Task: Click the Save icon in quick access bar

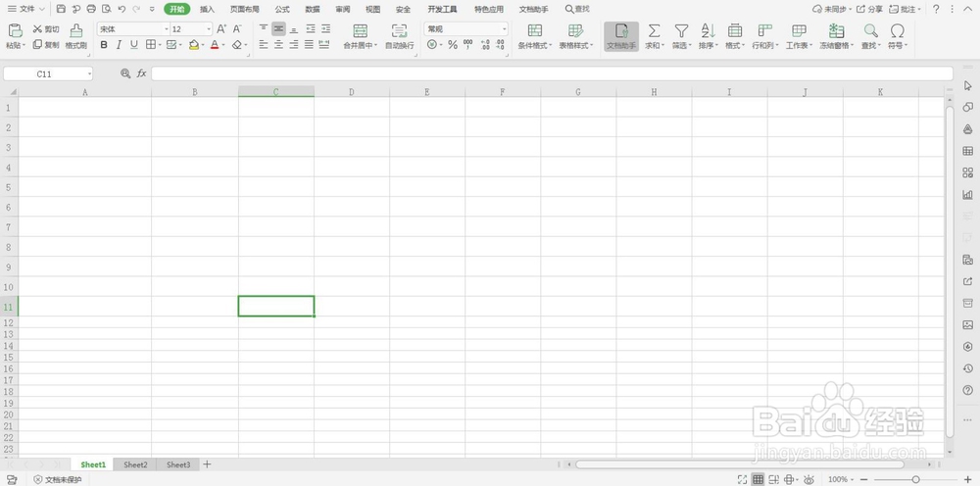Action: point(61,9)
